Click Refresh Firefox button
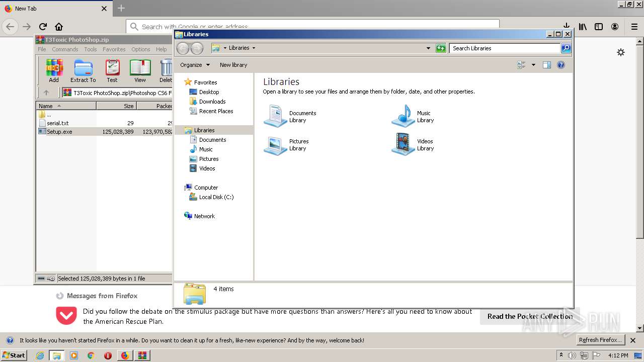The height and width of the screenshot is (362, 644). (601, 340)
